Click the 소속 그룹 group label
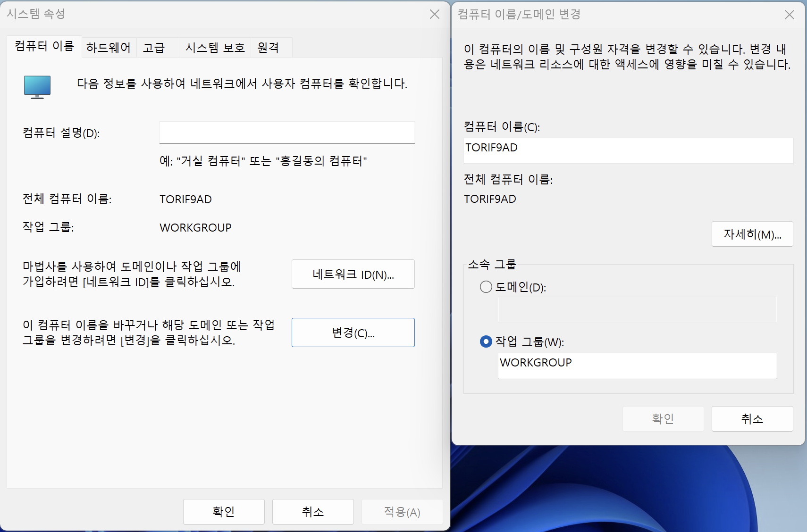This screenshot has width=807, height=532. 492,265
